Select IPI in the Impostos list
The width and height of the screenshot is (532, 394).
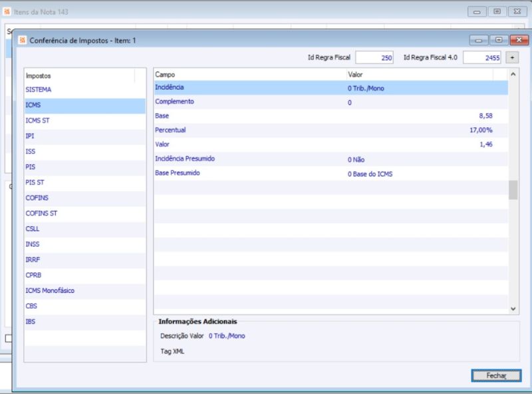pyautogui.click(x=85, y=136)
